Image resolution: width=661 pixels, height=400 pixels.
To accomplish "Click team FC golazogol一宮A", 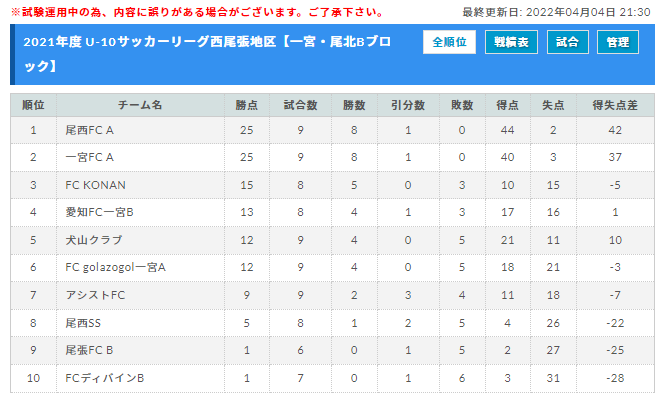I will click(116, 267).
